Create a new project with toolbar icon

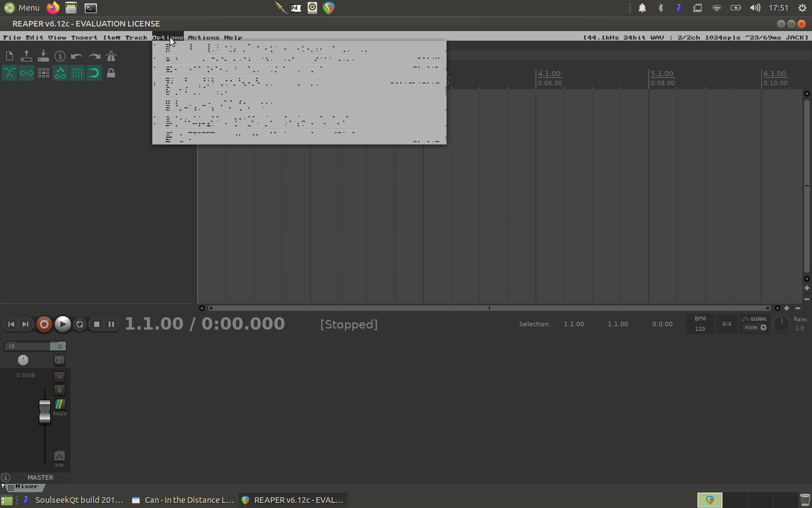[x=10, y=56]
